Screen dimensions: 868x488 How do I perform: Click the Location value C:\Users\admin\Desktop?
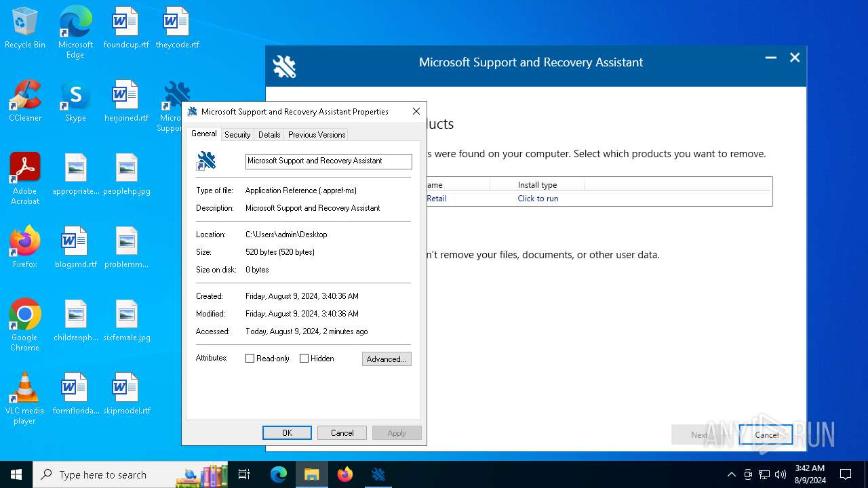tap(286, 235)
